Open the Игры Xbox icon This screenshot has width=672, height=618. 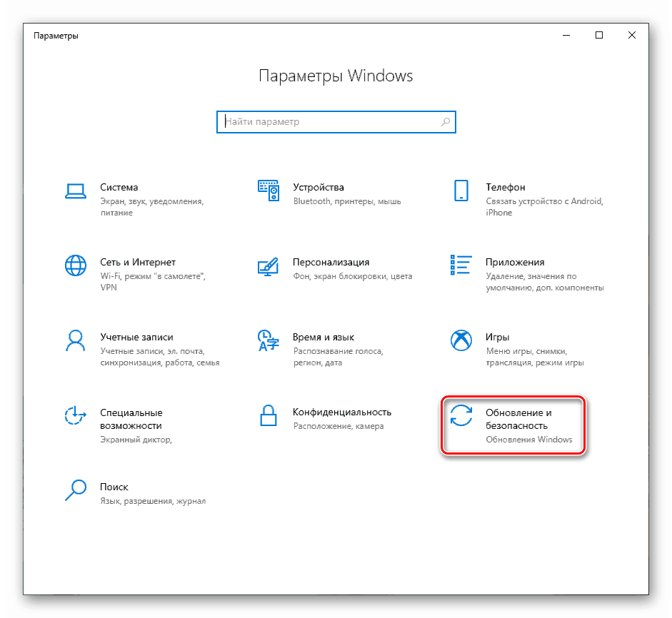[461, 340]
